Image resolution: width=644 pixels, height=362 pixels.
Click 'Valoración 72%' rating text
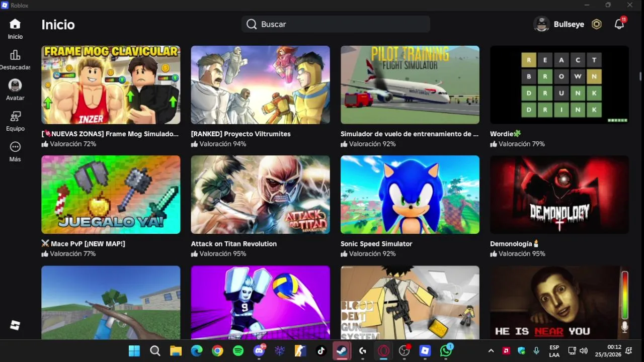pyautogui.click(x=73, y=144)
